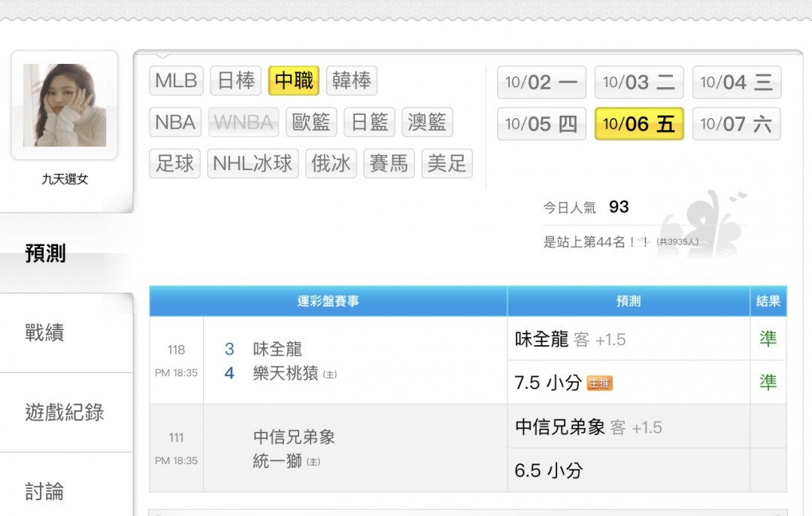Open the 遊戲紀錄 sidebar section
The height and width of the screenshot is (516, 812).
(64, 412)
